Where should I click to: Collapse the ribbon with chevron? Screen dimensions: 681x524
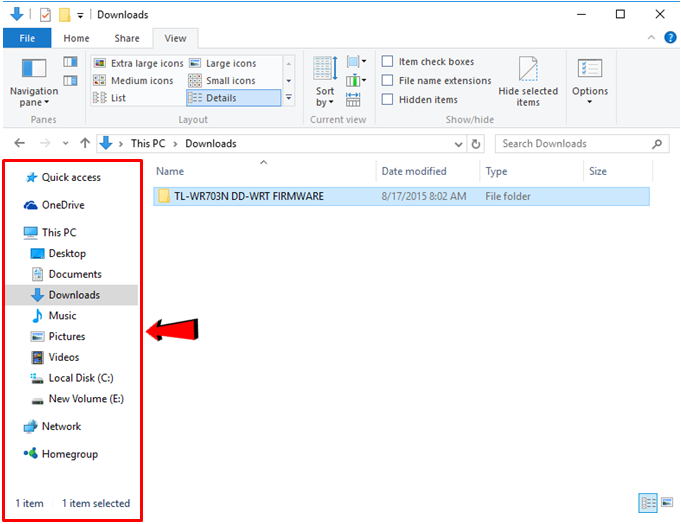point(651,38)
